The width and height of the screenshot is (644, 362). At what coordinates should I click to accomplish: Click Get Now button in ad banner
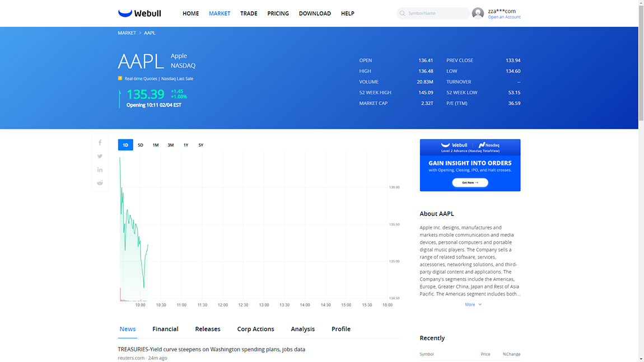pos(470,182)
